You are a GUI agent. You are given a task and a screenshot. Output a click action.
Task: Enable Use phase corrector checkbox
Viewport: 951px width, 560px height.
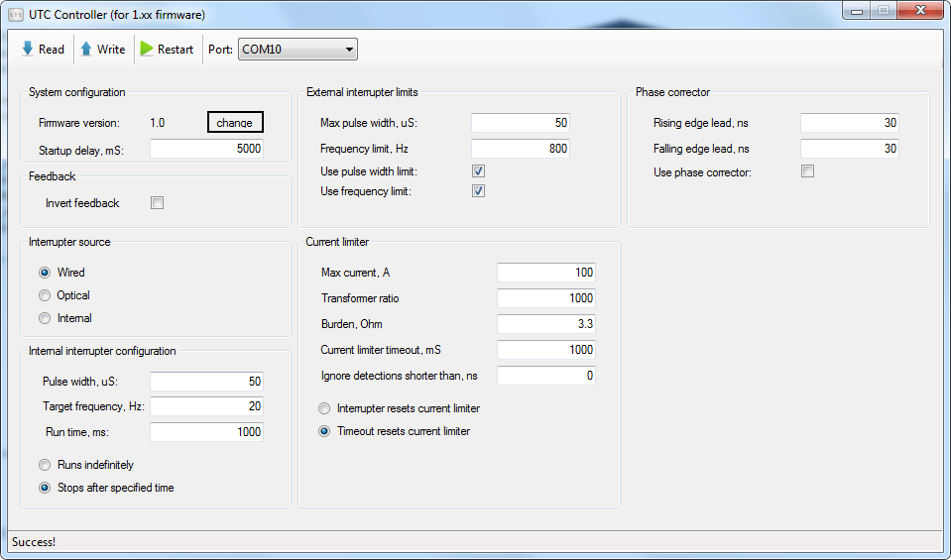click(x=807, y=171)
